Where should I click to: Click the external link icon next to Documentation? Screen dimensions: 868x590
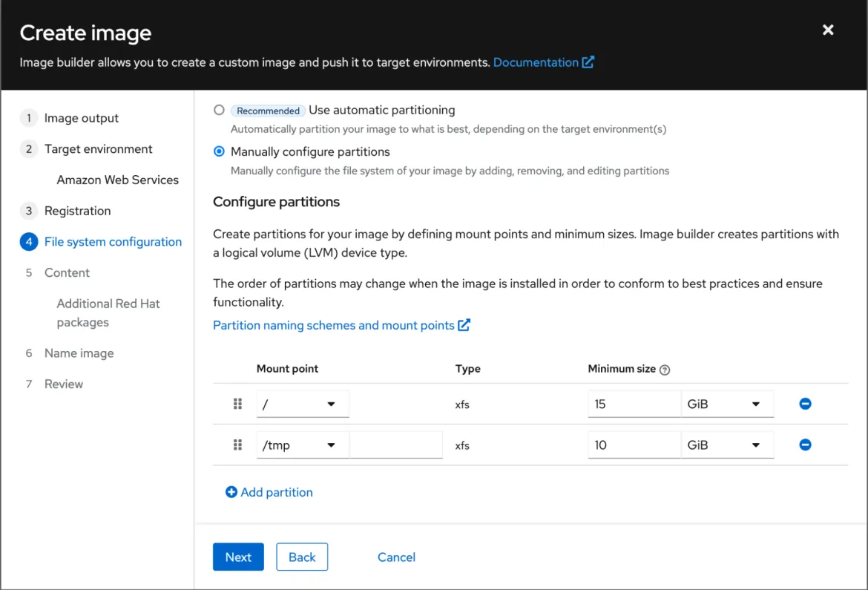click(588, 62)
